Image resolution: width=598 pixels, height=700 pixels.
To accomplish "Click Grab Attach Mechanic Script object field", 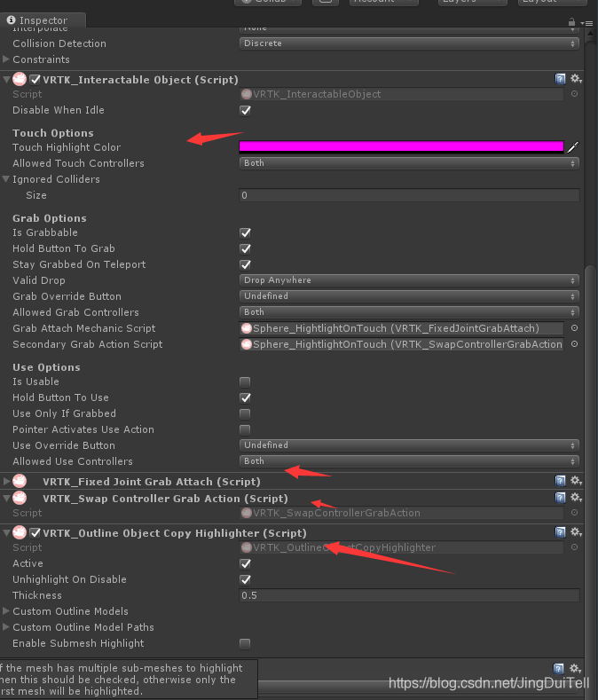I will click(x=401, y=328).
